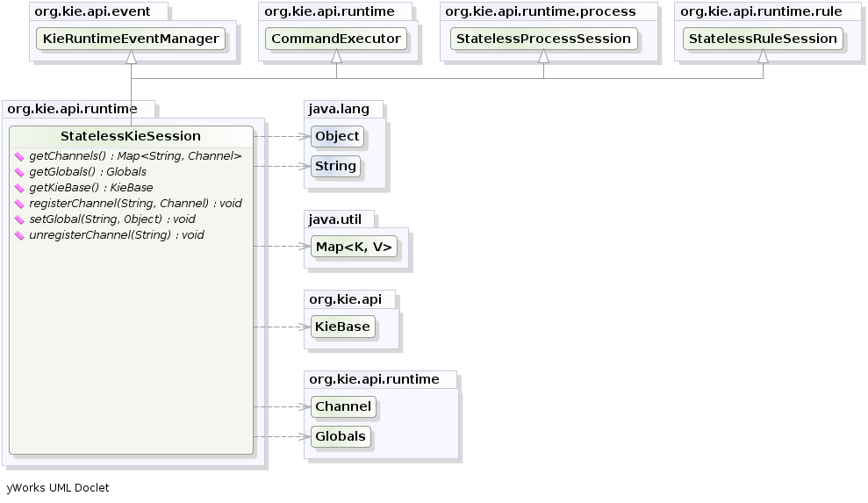The image size is (868, 503).
Task: Click the yWorks UML Doclet footer text
Action: coord(58,487)
